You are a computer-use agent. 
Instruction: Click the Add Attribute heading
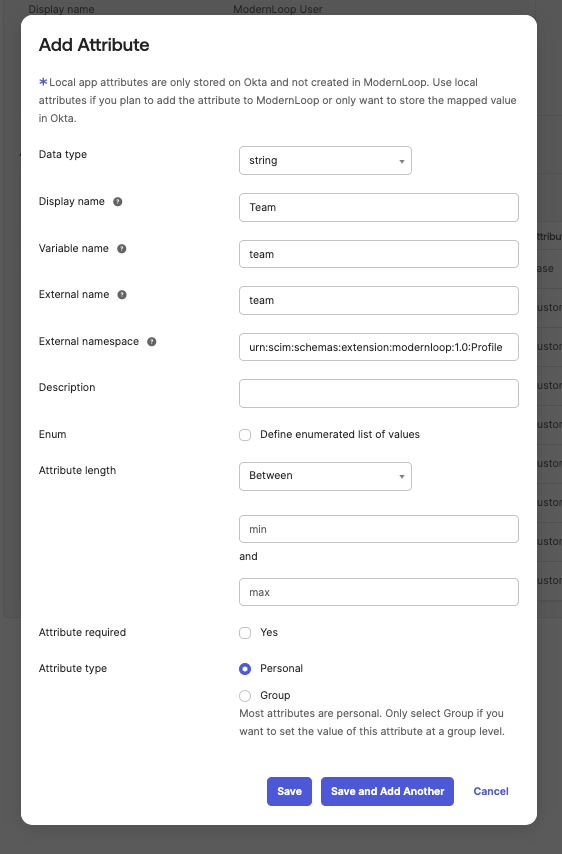coord(94,45)
